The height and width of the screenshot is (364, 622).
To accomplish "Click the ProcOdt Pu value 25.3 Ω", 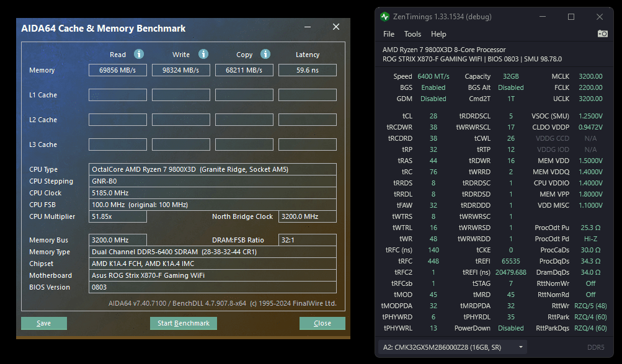I will [x=590, y=228].
